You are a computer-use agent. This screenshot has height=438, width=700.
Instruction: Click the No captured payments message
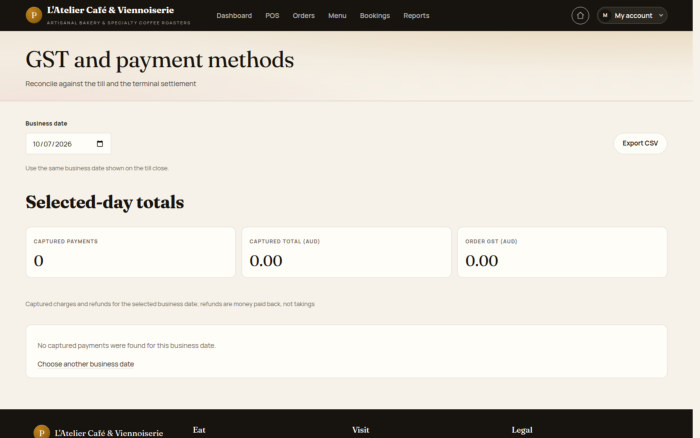126,346
